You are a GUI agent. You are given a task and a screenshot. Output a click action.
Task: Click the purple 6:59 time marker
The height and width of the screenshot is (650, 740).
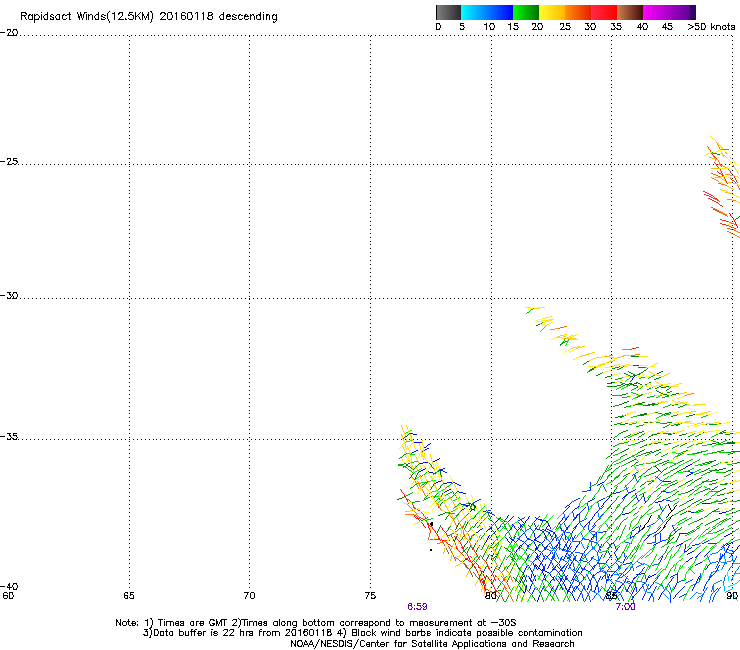(x=417, y=607)
